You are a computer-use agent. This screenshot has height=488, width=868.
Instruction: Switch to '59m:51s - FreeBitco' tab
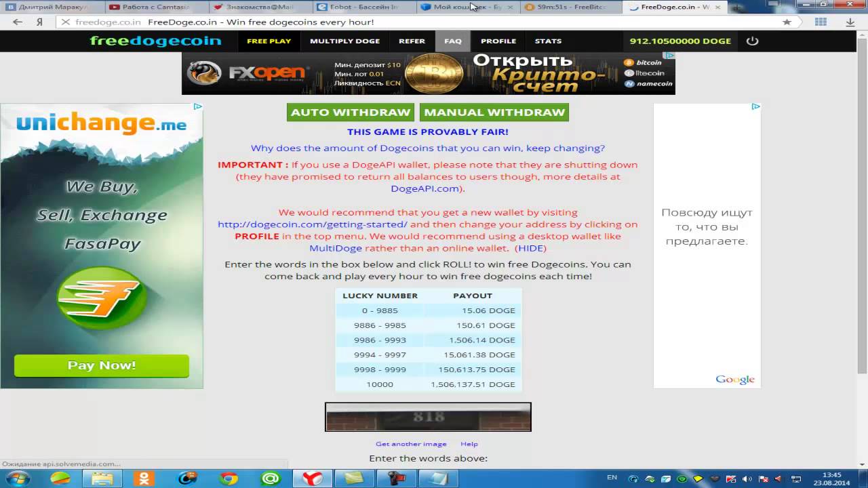coord(572,7)
